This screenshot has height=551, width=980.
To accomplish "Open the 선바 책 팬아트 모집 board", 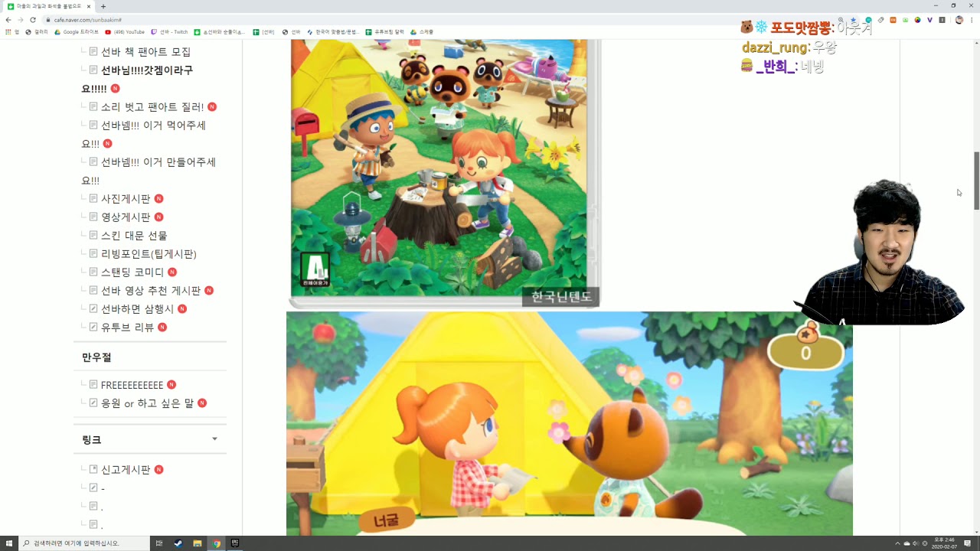I will 145,51.
